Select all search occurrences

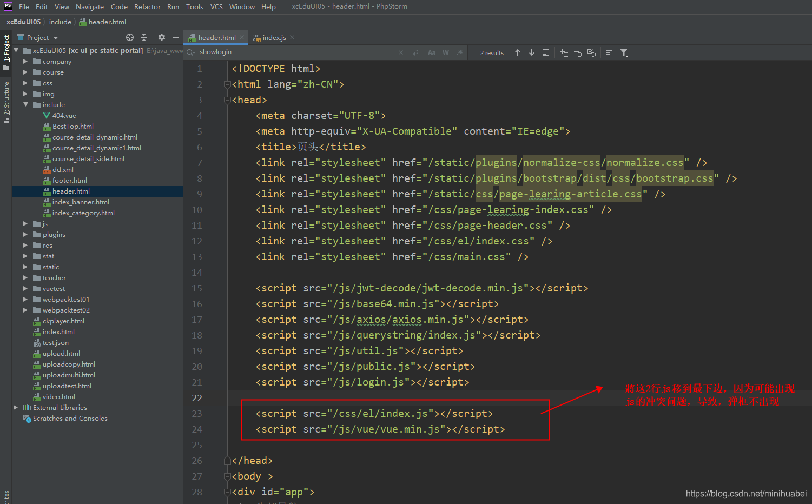592,52
